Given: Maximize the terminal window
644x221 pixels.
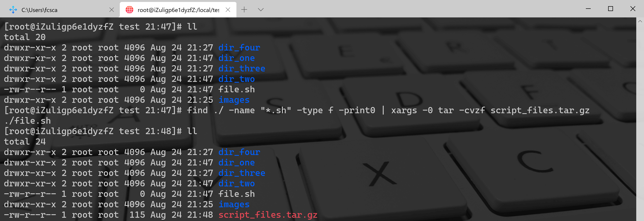Looking at the screenshot, I should click(610, 9).
